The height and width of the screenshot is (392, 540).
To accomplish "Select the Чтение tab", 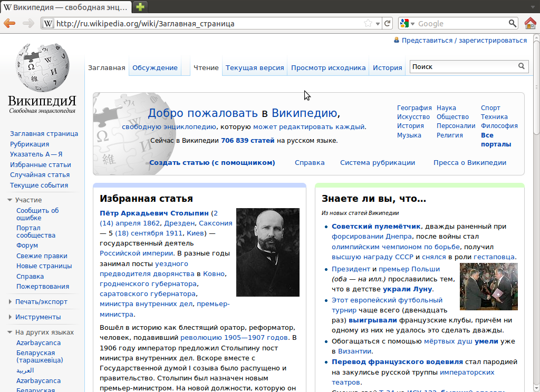I will point(206,68).
